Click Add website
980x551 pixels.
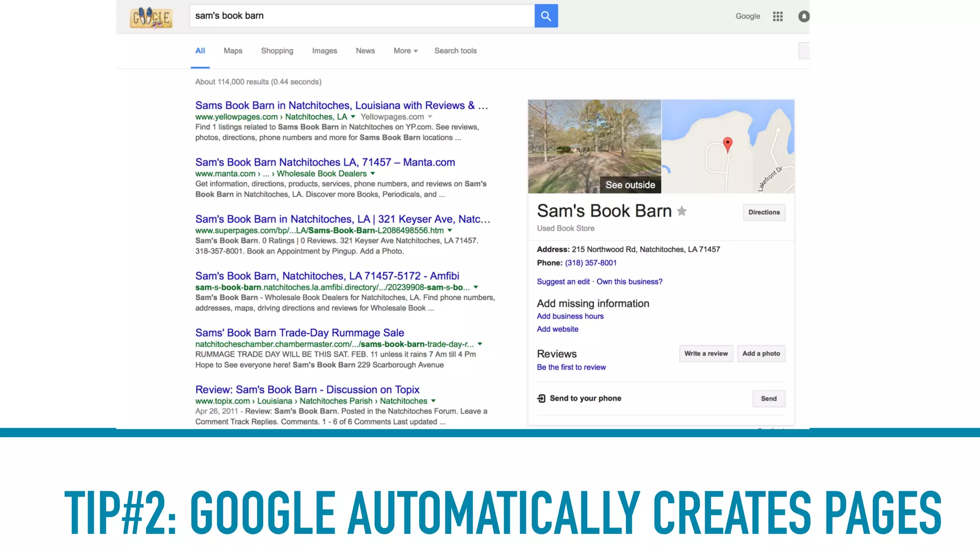pyautogui.click(x=557, y=329)
